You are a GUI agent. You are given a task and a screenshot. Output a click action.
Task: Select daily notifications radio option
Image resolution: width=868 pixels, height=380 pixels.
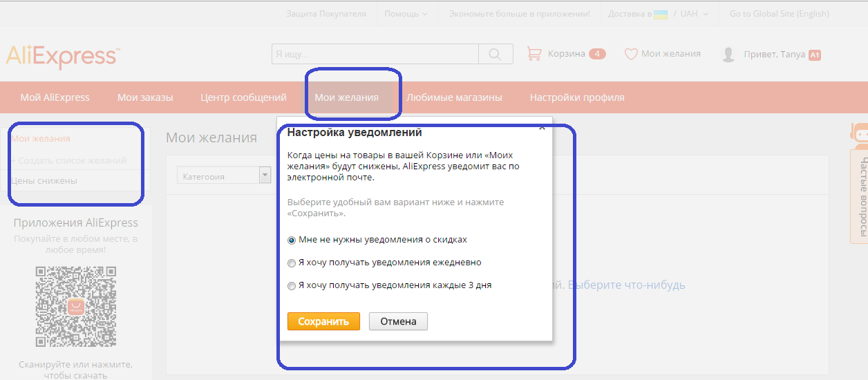292,263
